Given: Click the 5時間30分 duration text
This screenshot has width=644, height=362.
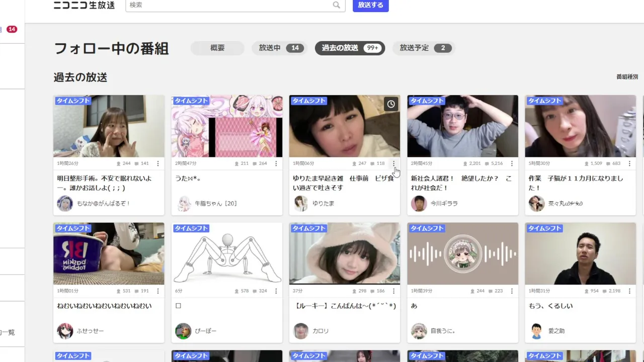Looking at the screenshot, I should tap(539, 163).
